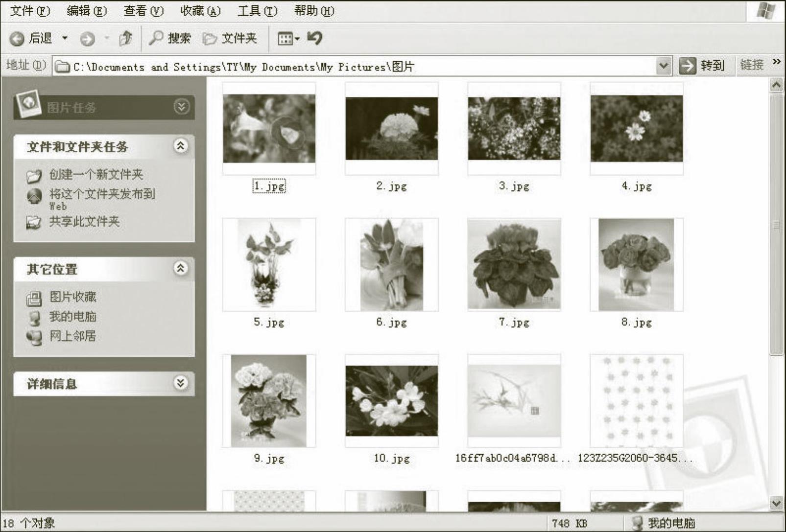The height and width of the screenshot is (532, 786).
Task: Select the 9.jpg thumbnail
Action: coord(269,401)
